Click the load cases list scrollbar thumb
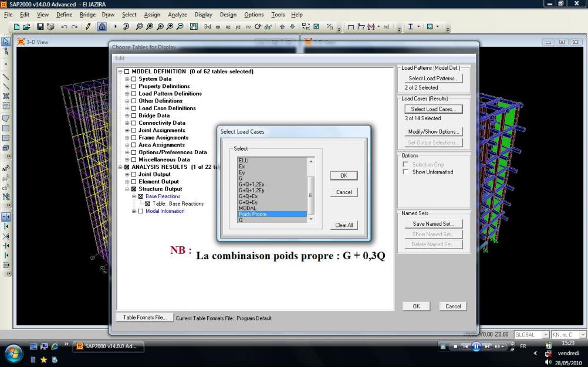Image resolution: width=588 pixels, height=367 pixels. [x=310, y=195]
